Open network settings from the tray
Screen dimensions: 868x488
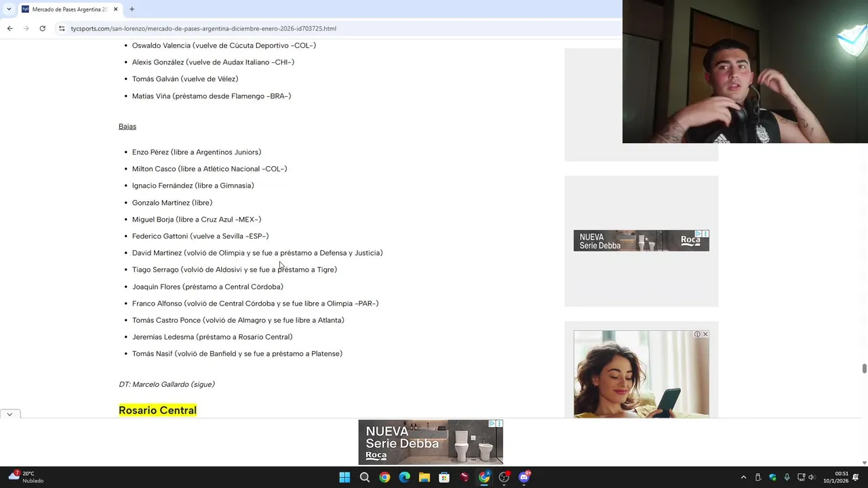(801, 477)
